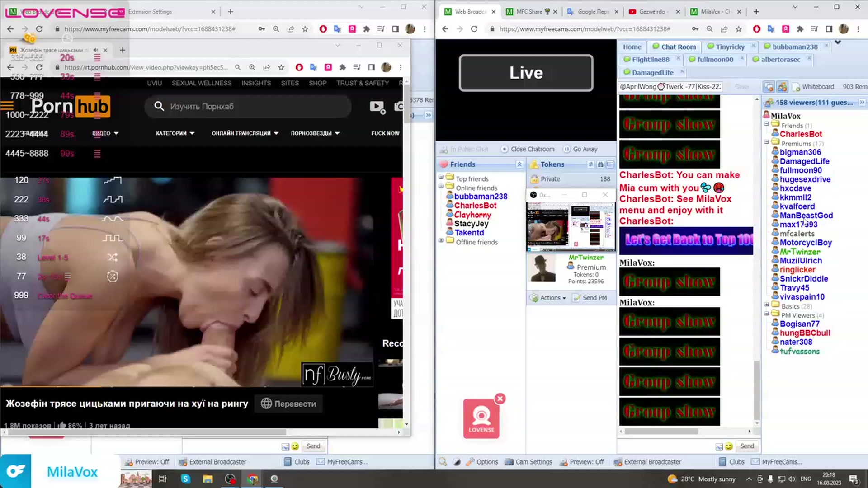The height and width of the screenshot is (488, 868).
Task: Open bubbaman238 in Online friends list
Action: click(x=481, y=197)
